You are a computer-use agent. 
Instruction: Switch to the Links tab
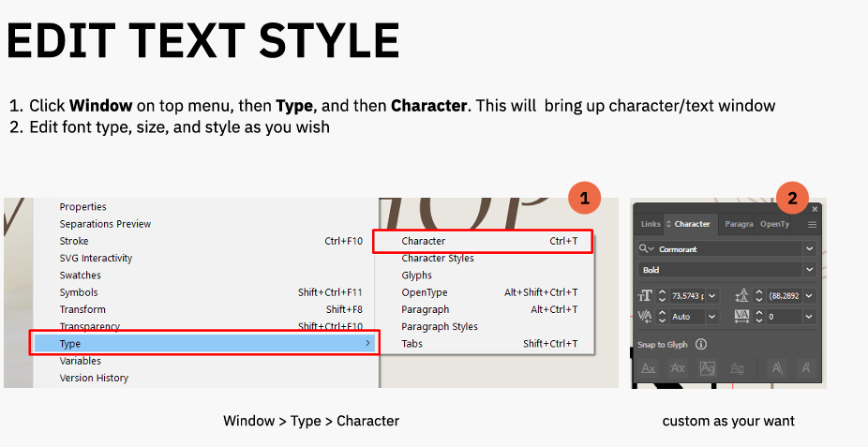[x=651, y=224]
